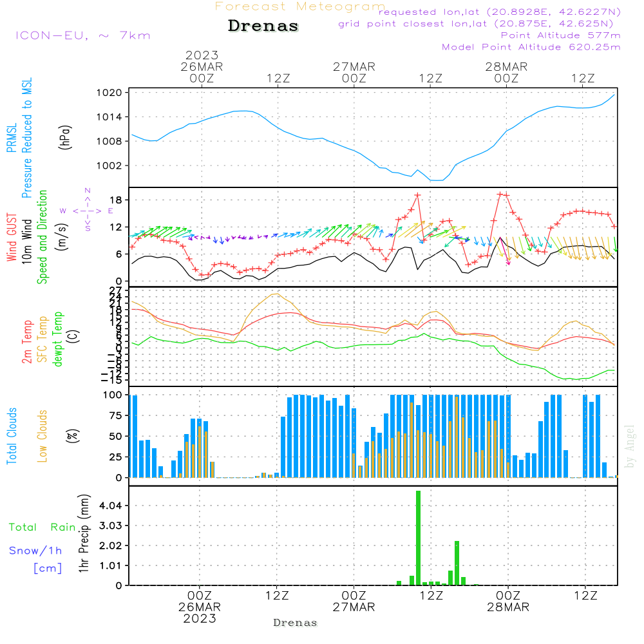Click the '10m Wind' black axis label
The image size is (644, 644).
tap(26, 241)
